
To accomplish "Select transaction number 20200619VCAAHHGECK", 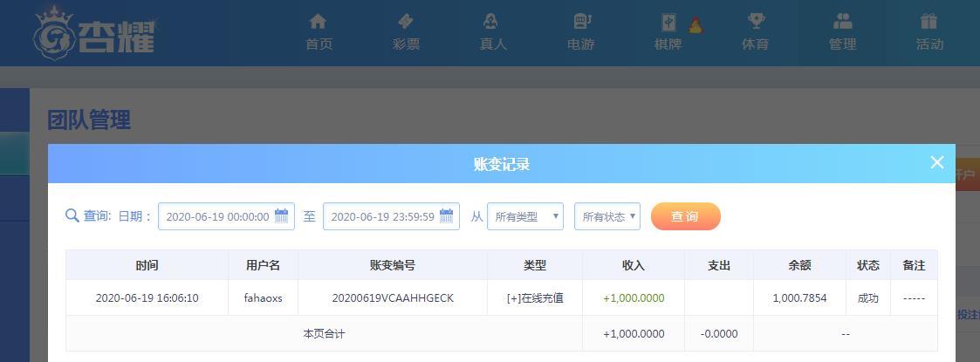I will [393, 298].
